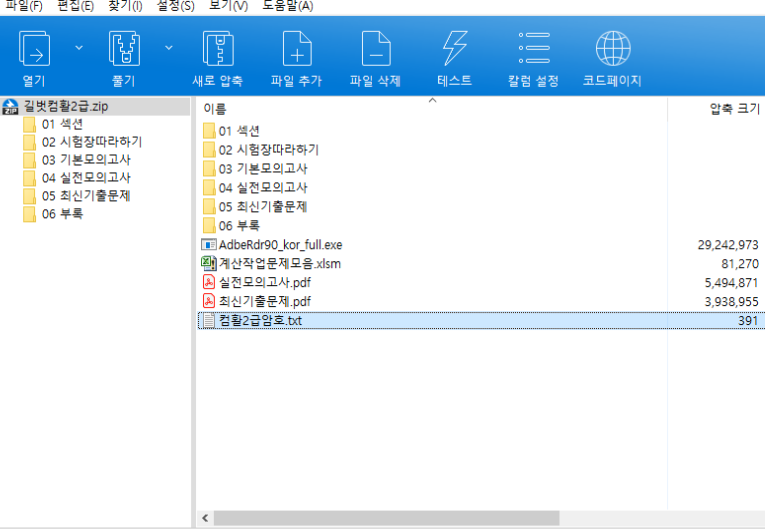Click the 코드페이지 globe icon

613,48
